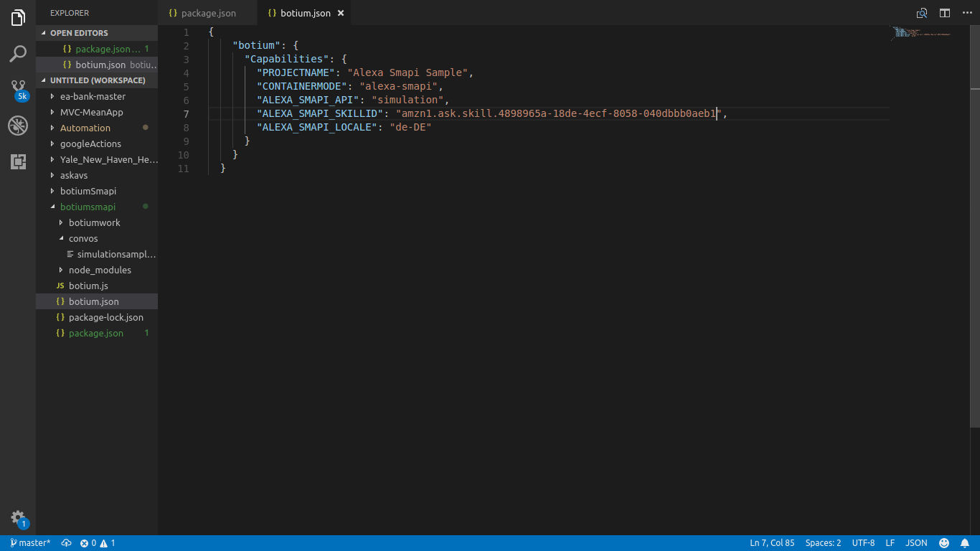Open the Extensions view
The height and width of the screenshot is (551, 980).
click(x=17, y=161)
